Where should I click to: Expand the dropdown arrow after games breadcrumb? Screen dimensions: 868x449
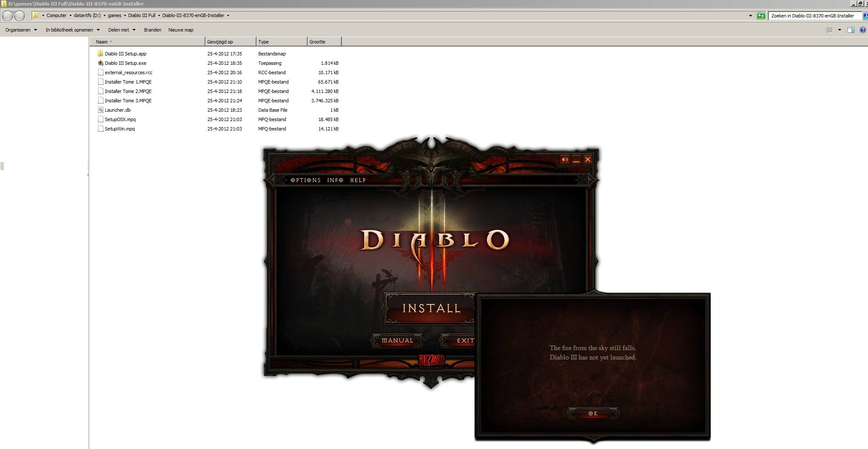(125, 16)
